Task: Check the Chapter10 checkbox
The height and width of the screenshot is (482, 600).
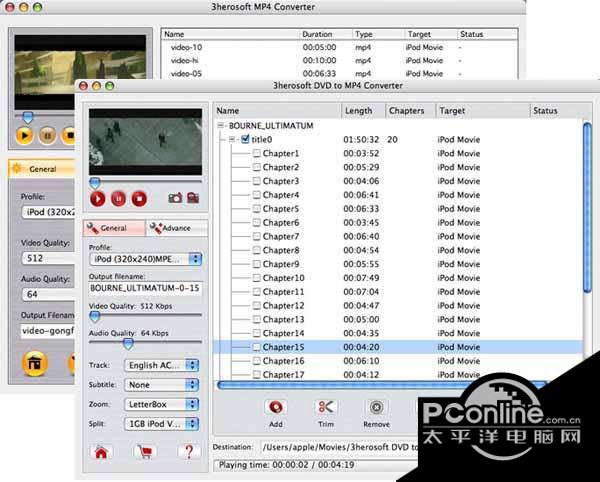Action: (x=256, y=278)
